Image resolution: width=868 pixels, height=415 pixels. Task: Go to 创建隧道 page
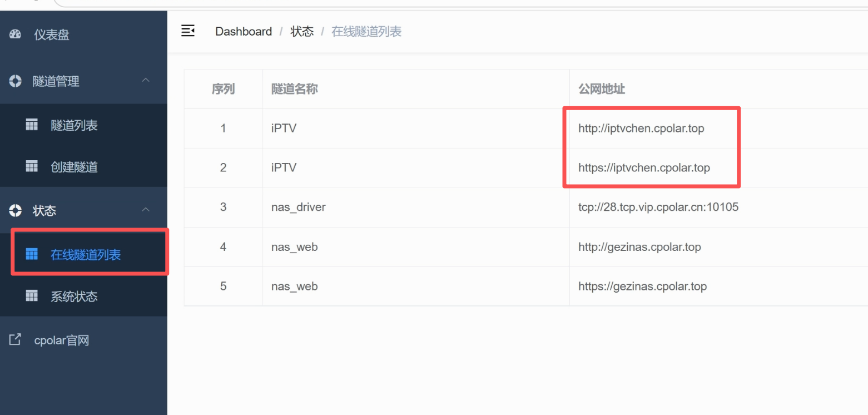click(x=83, y=166)
